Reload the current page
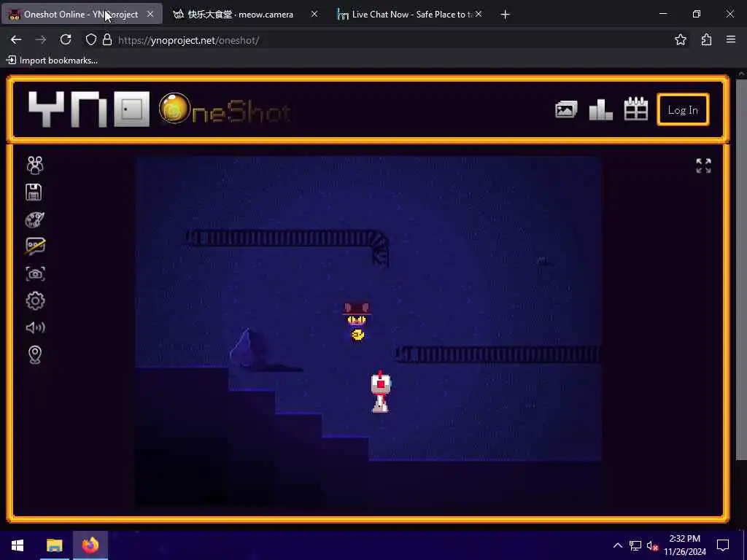Image resolution: width=747 pixels, height=560 pixels. (66, 39)
